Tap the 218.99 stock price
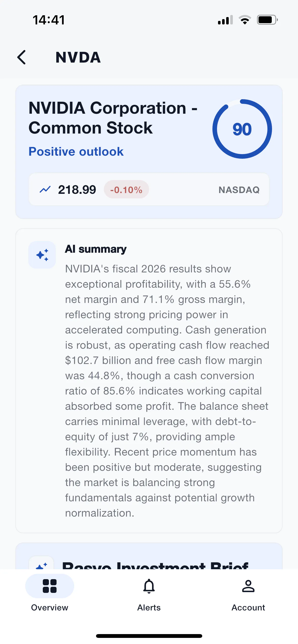 tap(77, 189)
